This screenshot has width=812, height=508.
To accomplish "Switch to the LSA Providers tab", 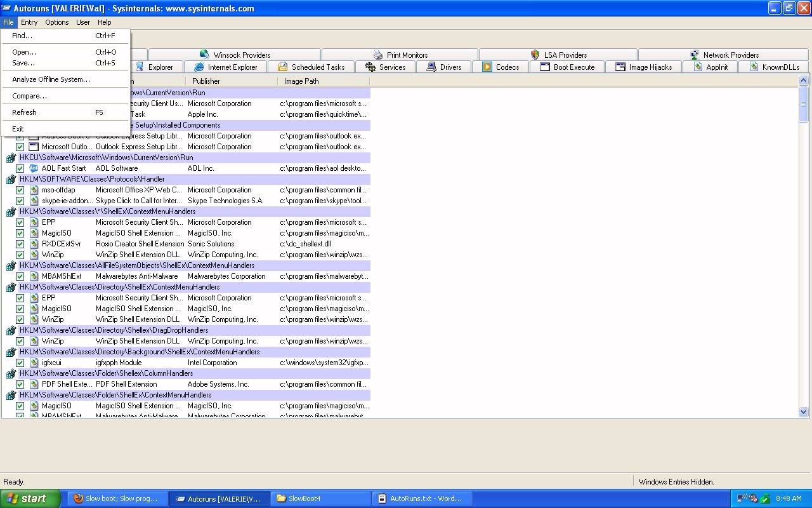I will click(x=558, y=55).
